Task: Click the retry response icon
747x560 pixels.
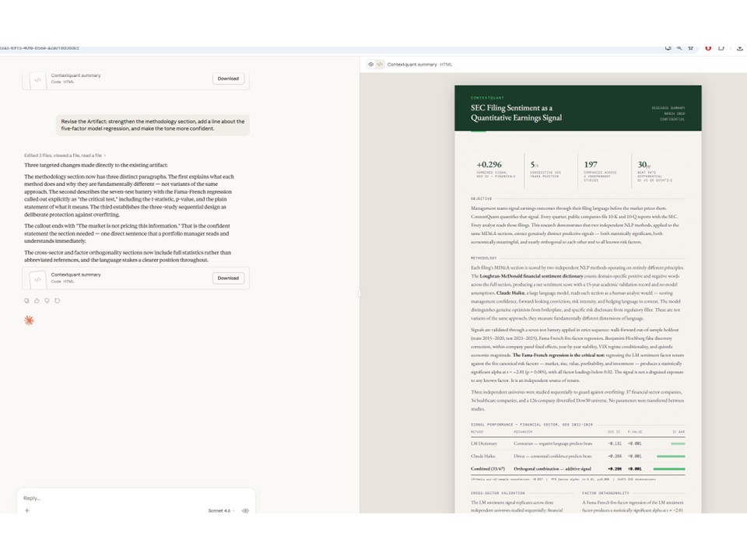Action: [x=57, y=300]
